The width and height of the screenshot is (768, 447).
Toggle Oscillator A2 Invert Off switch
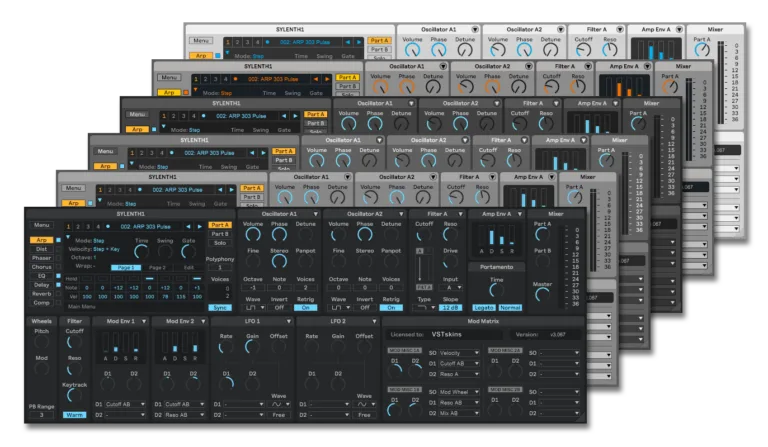[x=365, y=307]
